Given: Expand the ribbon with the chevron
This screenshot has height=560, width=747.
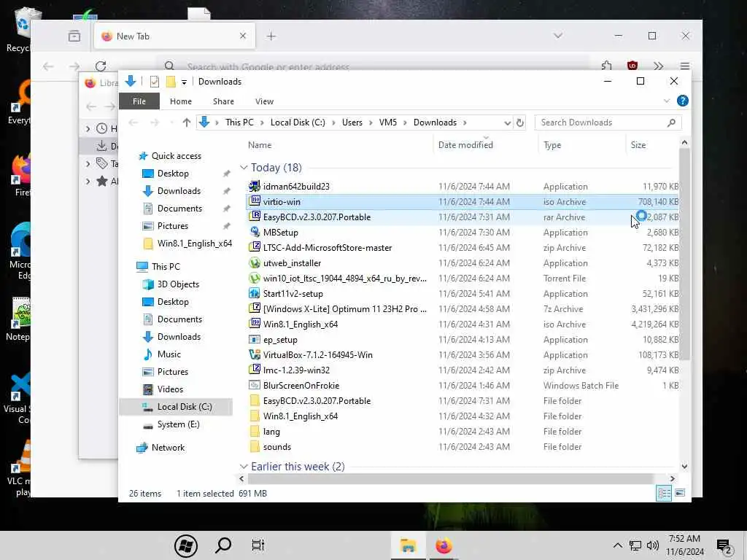Looking at the screenshot, I should point(667,101).
